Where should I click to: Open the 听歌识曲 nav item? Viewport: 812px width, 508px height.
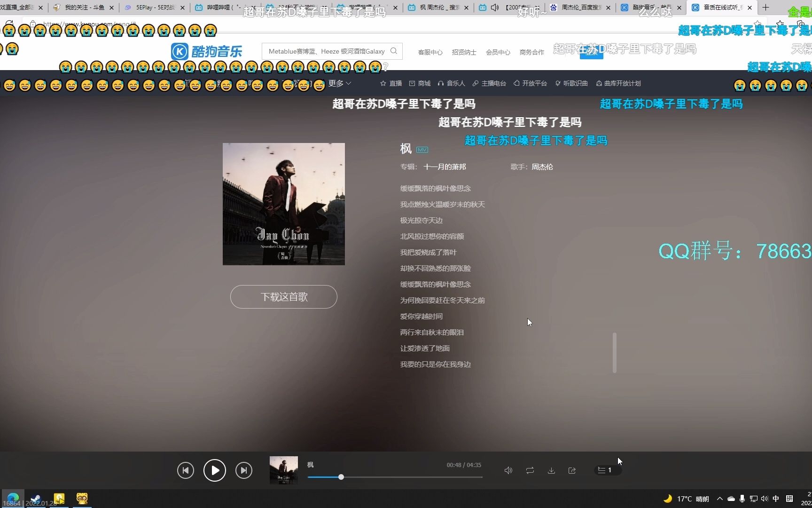[x=571, y=83]
